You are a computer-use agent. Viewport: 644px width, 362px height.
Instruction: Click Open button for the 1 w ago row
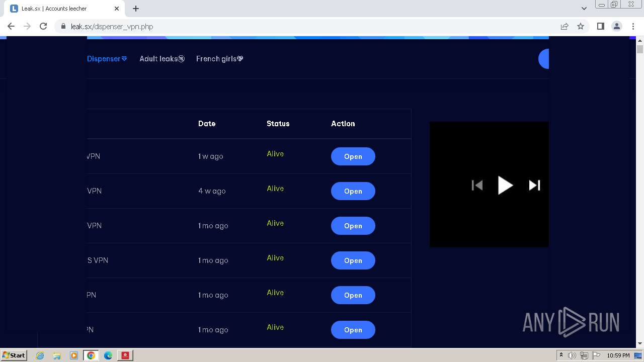(x=353, y=156)
